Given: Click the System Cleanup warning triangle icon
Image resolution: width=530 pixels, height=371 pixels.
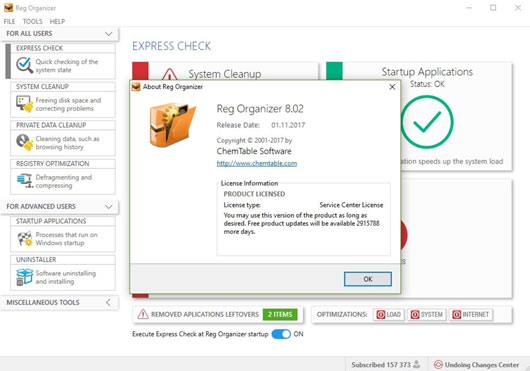Looking at the screenshot, I should 170,74.
